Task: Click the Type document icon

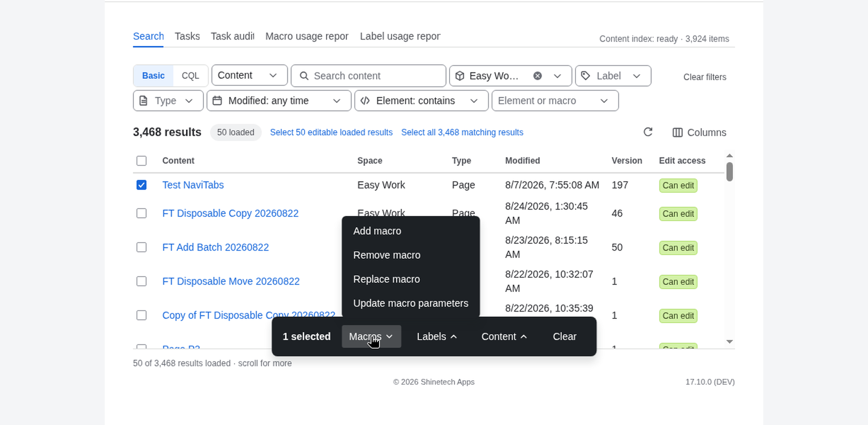Action: (x=143, y=101)
